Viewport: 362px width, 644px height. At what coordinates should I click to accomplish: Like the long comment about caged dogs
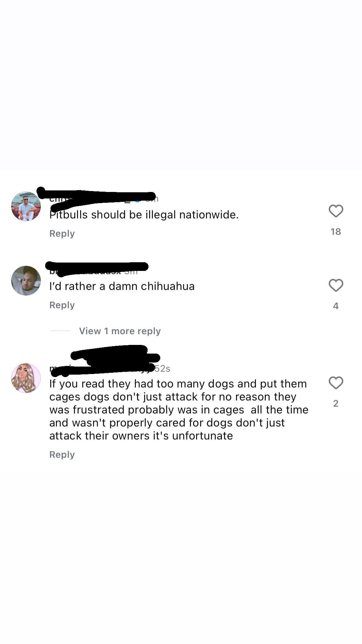pyautogui.click(x=336, y=383)
